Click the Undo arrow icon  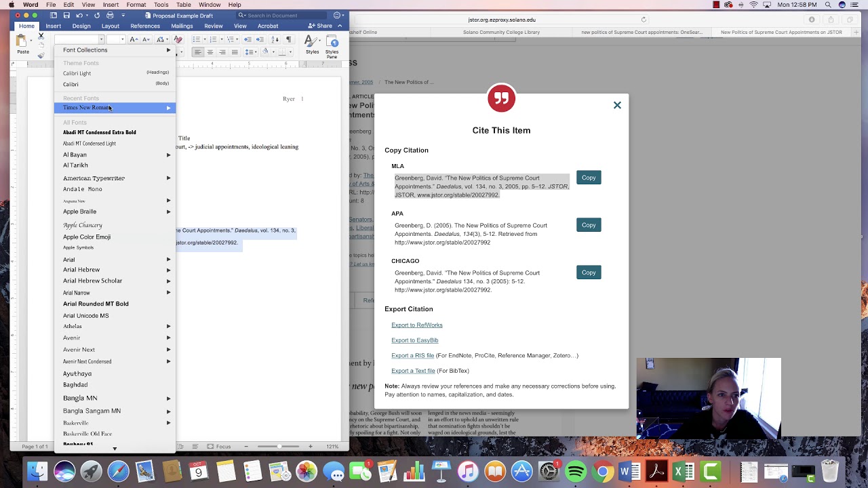click(x=79, y=15)
